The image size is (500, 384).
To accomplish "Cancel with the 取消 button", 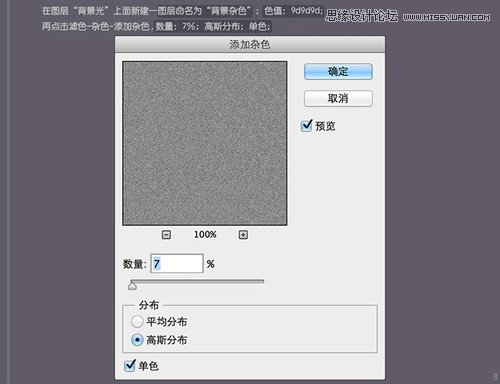I will [338, 98].
